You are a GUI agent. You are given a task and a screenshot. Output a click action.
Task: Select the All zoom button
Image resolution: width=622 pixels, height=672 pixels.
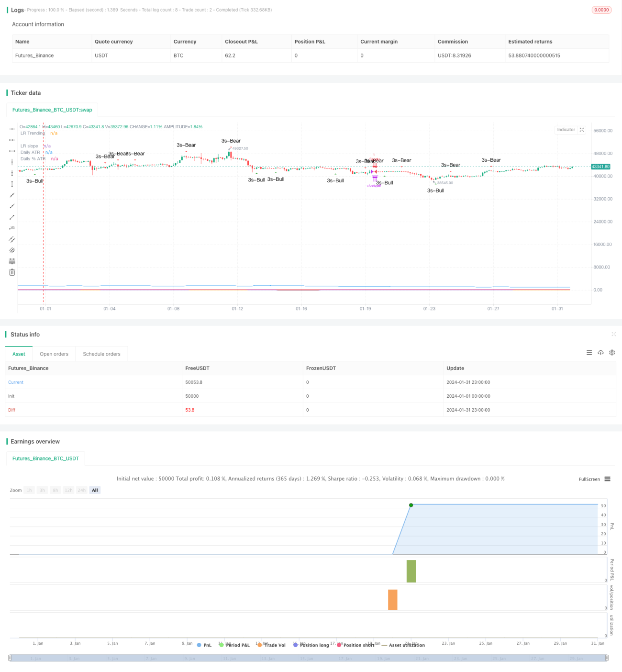coord(95,490)
